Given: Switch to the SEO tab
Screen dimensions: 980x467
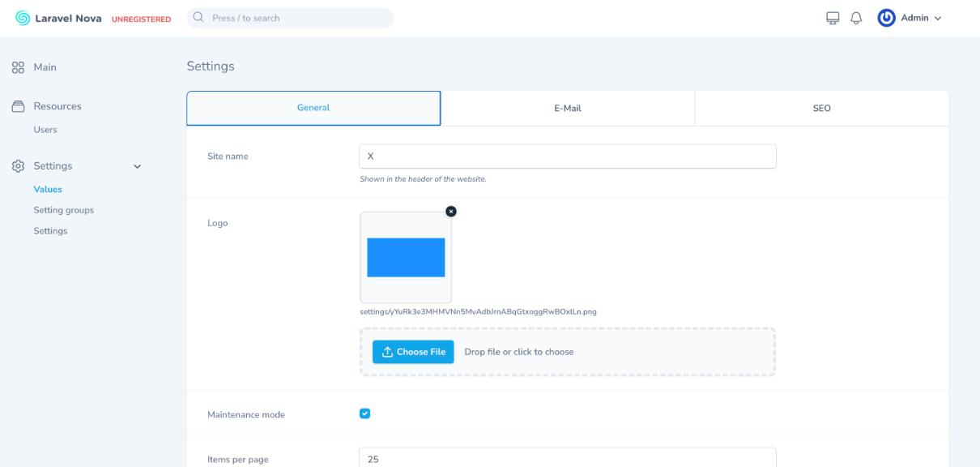Looking at the screenshot, I should click(x=821, y=109).
